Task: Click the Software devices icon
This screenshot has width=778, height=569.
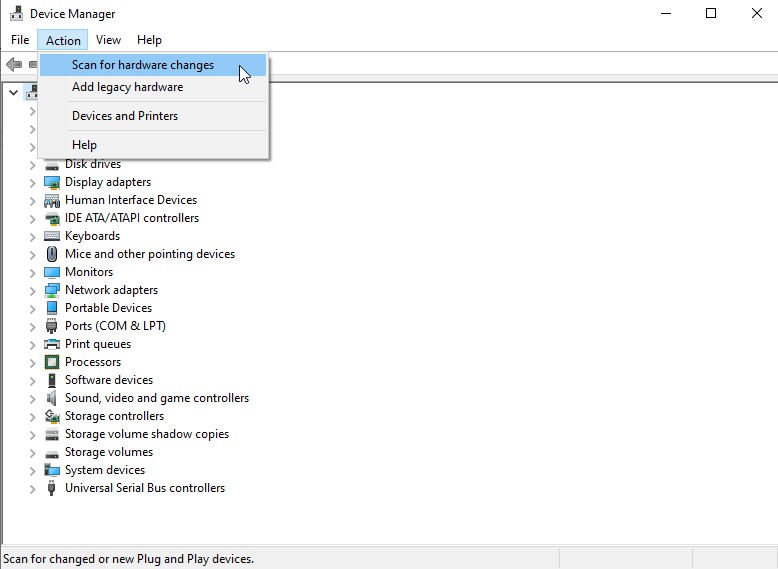Action: pos(52,380)
